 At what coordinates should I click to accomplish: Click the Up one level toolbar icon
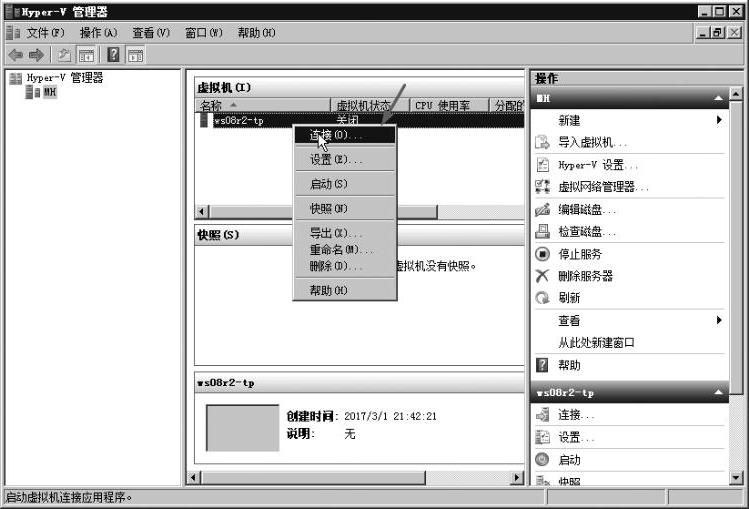click(x=64, y=55)
